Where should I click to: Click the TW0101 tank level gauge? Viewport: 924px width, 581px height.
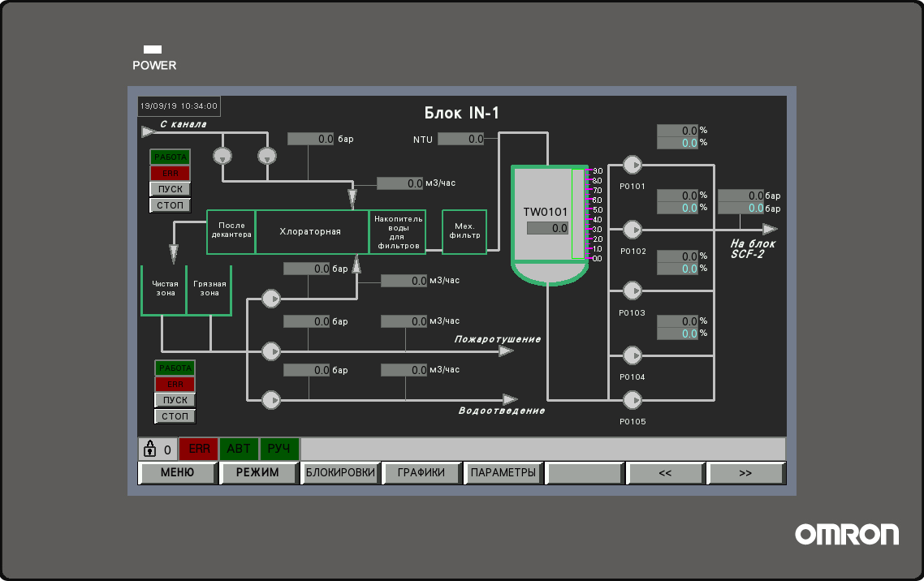coord(578,214)
